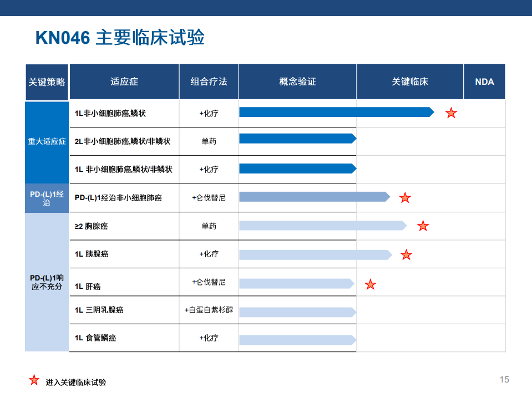Click the legend text 进入关键临床试验
Viewport: 532px width, 398px height.
pos(75,382)
